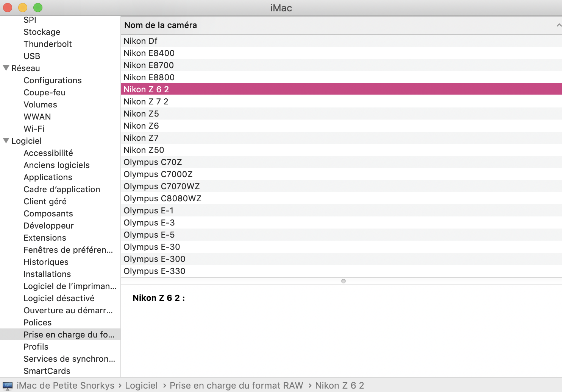Open Développeur in the sidebar

click(49, 226)
